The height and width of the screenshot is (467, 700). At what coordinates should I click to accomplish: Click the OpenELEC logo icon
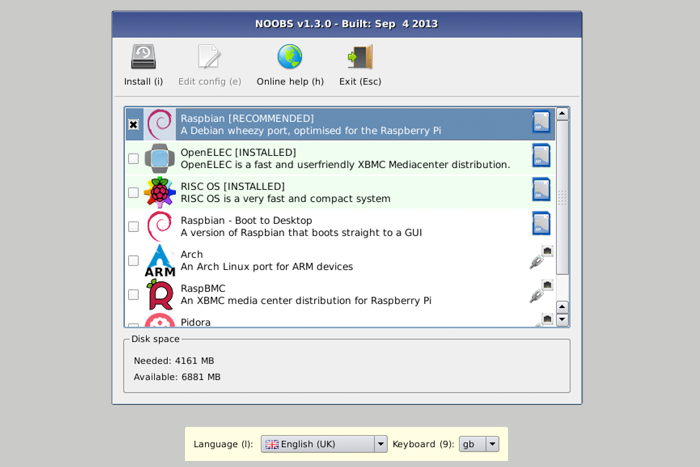[160, 158]
